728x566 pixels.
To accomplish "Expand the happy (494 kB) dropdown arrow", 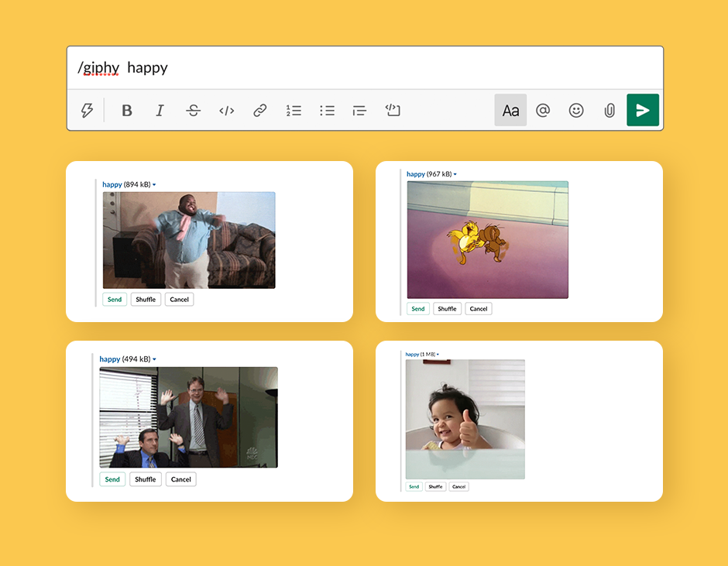I will pyautogui.click(x=154, y=359).
